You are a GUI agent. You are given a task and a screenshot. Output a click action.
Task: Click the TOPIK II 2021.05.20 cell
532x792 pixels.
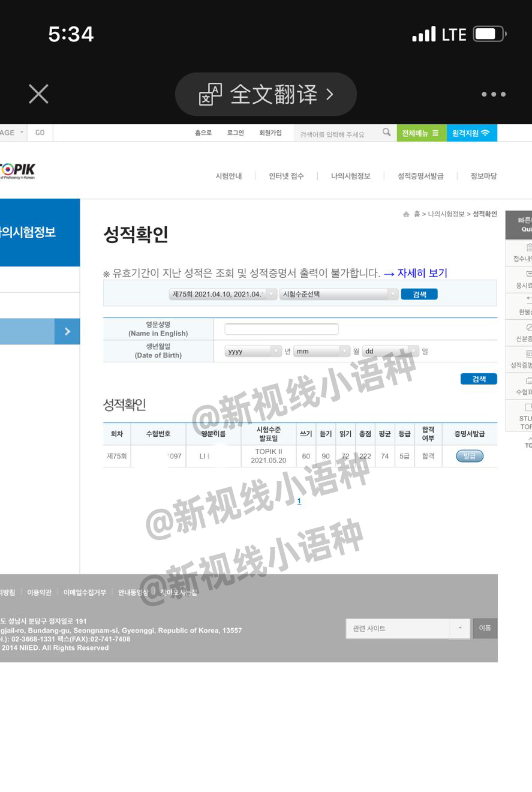coord(268,456)
